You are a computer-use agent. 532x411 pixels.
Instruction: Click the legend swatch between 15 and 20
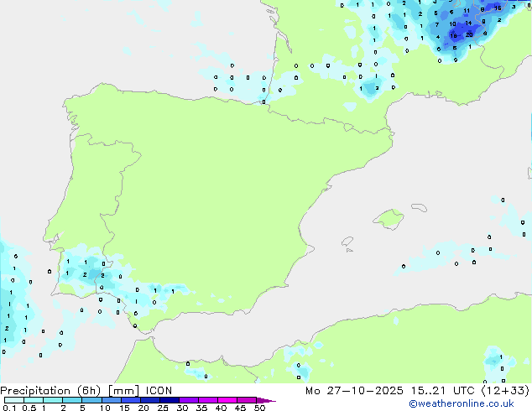point(131,400)
